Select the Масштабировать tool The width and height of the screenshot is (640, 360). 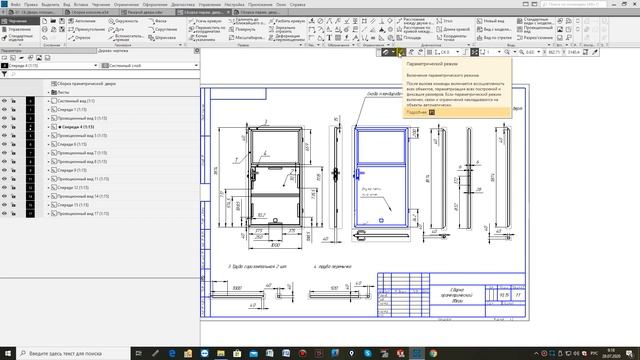point(247,38)
